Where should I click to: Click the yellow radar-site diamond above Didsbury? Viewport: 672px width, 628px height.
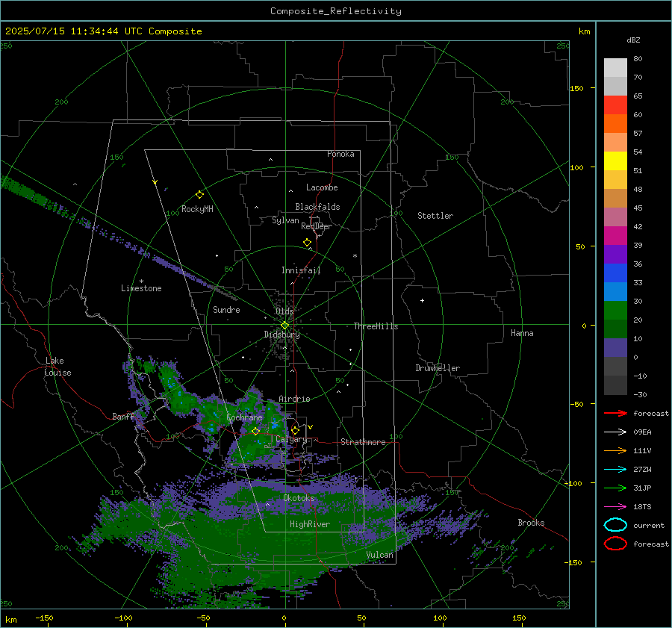pyautogui.click(x=284, y=326)
